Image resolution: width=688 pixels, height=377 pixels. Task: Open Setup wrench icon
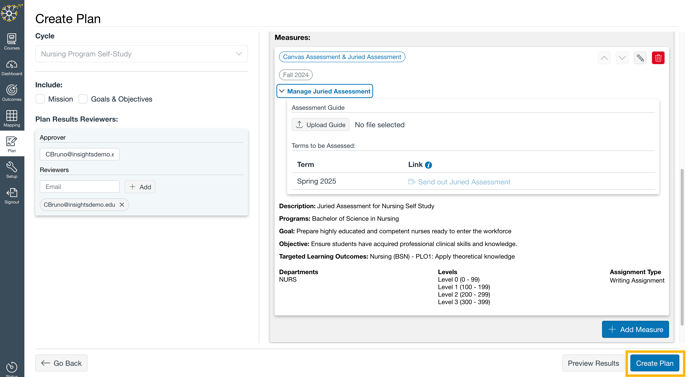pyautogui.click(x=12, y=169)
